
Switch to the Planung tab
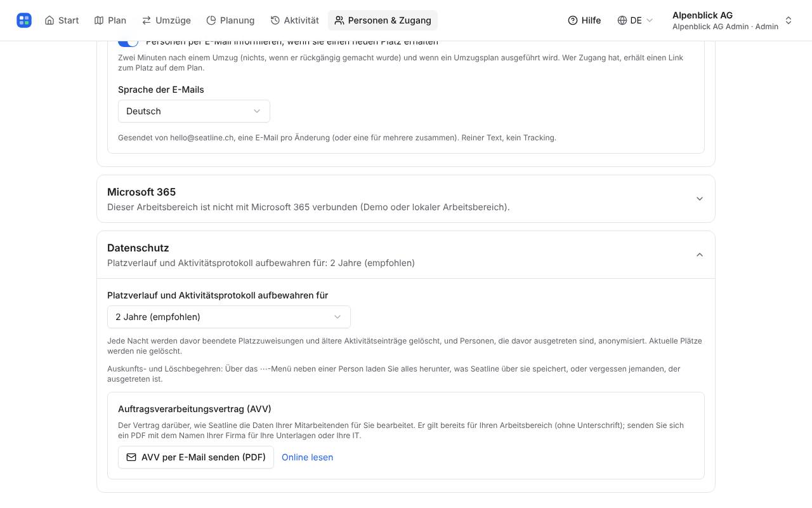[x=231, y=20]
